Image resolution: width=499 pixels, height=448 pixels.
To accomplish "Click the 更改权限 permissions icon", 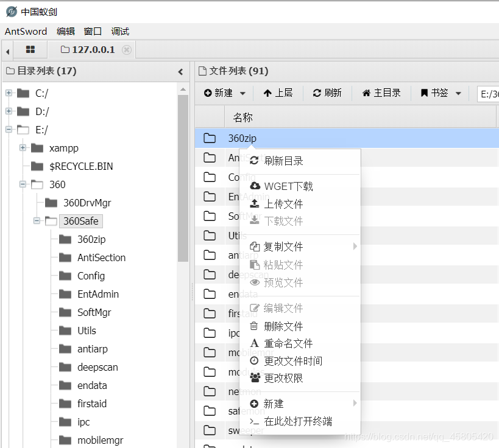I will (x=255, y=378).
